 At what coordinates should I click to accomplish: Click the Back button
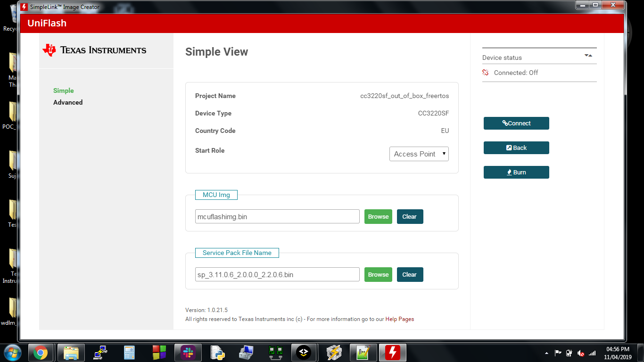point(516,148)
